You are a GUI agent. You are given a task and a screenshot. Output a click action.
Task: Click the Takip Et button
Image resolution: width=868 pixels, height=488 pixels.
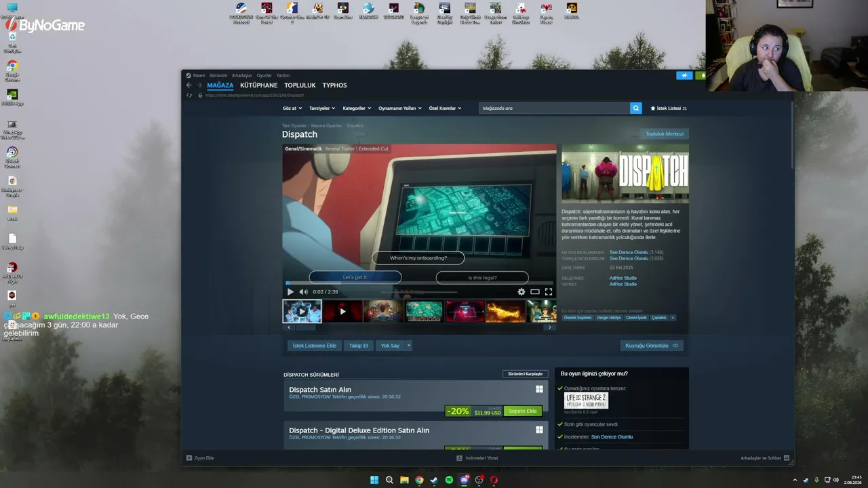coord(359,346)
